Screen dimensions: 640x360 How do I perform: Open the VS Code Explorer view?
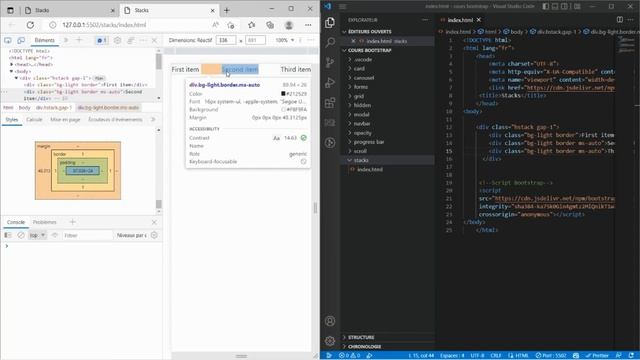pyautogui.click(x=330, y=22)
